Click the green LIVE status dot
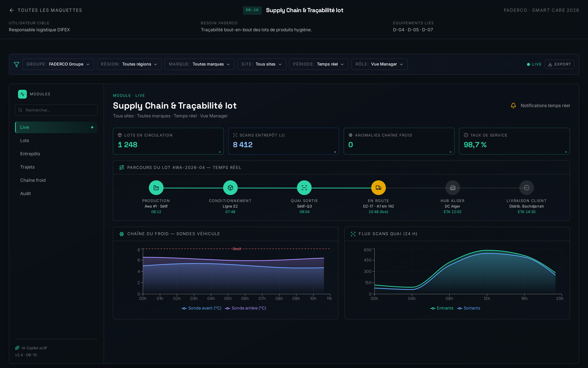This screenshot has width=588, height=368. (528, 64)
